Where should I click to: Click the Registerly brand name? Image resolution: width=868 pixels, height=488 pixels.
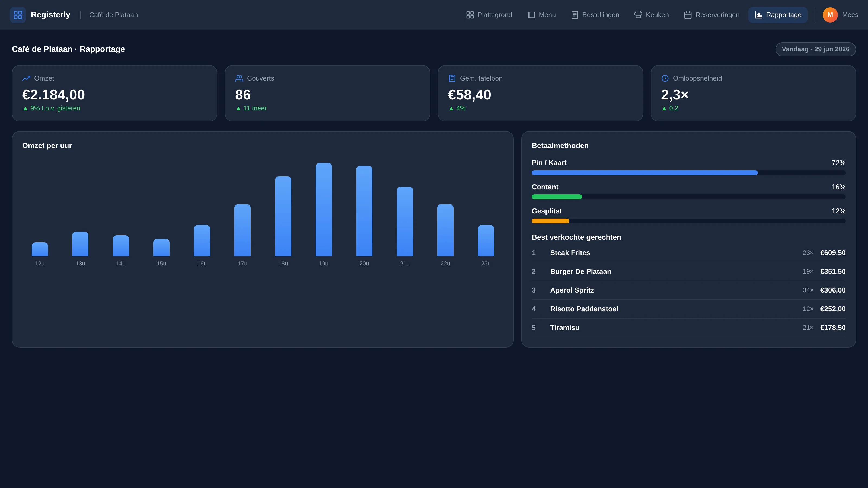pyautogui.click(x=50, y=15)
